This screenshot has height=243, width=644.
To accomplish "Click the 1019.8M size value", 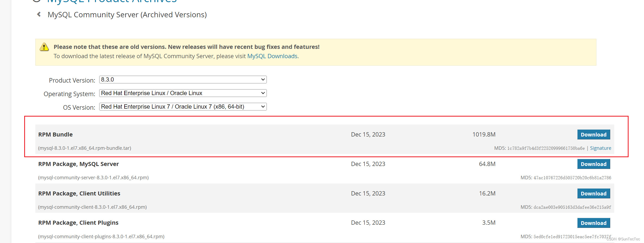I will [484, 135].
